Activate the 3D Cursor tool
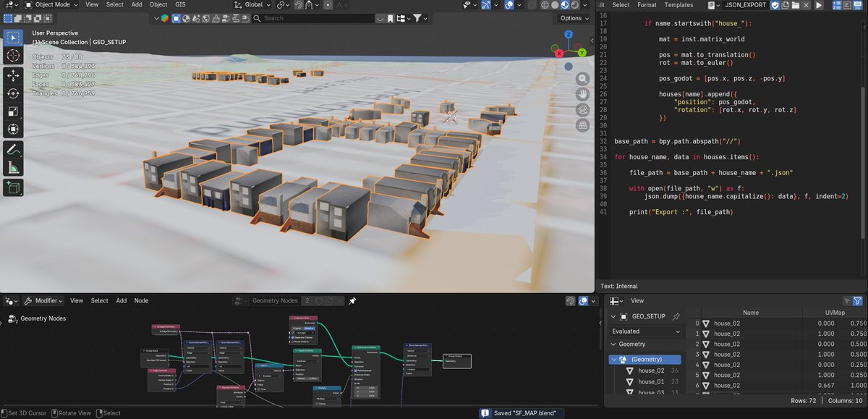The image size is (868, 419). 13,56
